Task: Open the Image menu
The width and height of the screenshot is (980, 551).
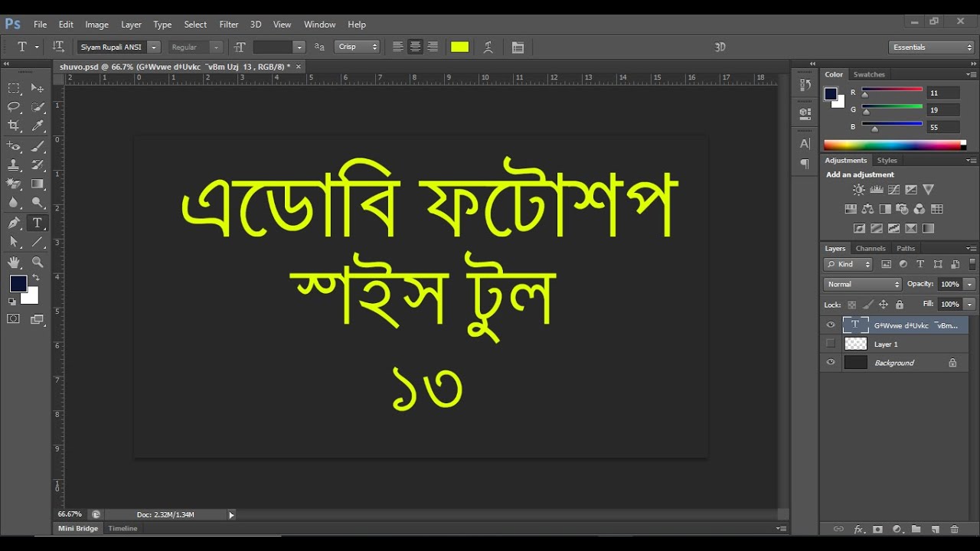Action: [x=96, y=24]
